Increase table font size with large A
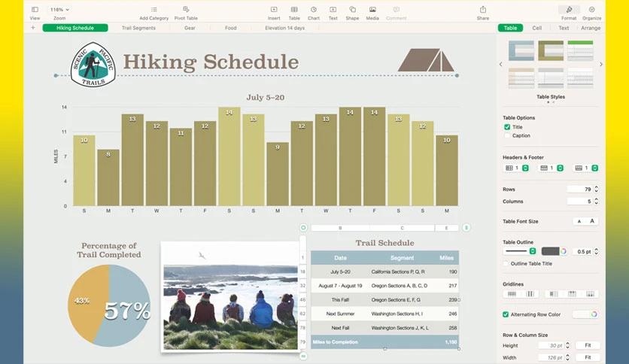Image resolution: width=629 pixels, height=364 pixels. click(591, 221)
